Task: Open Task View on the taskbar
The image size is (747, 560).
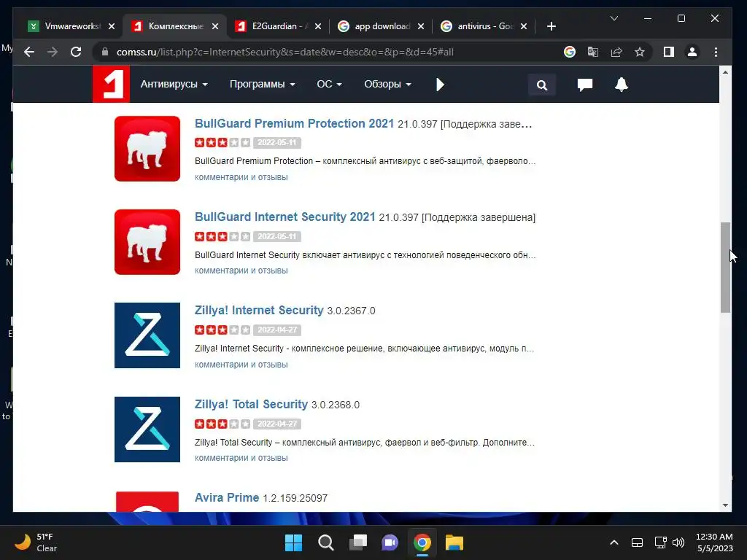Action: click(x=357, y=542)
